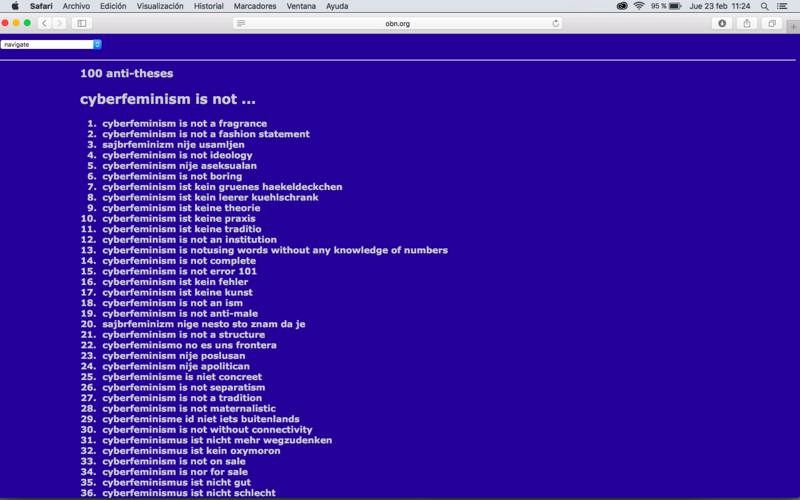Open the Archivo menu
Image resolution: width=800 pixels, height=500 pixels.
(x=76, y=6)
